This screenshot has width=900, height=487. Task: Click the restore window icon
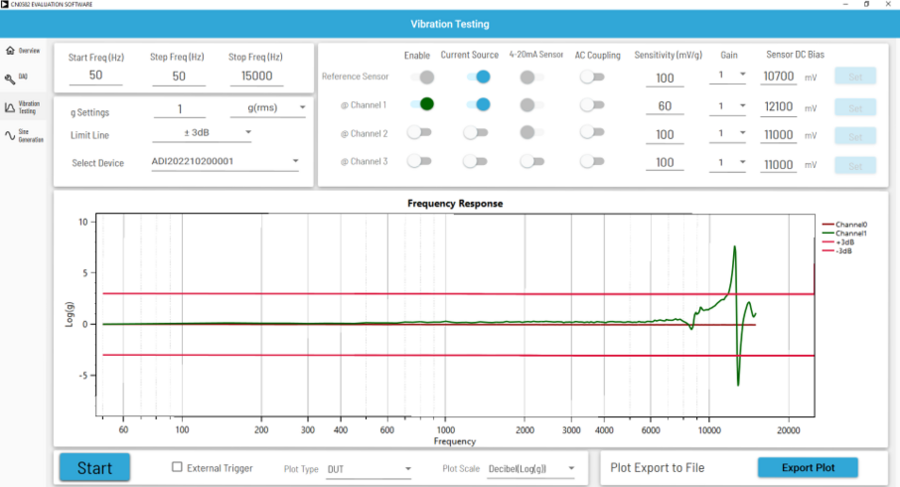[866, 5]
